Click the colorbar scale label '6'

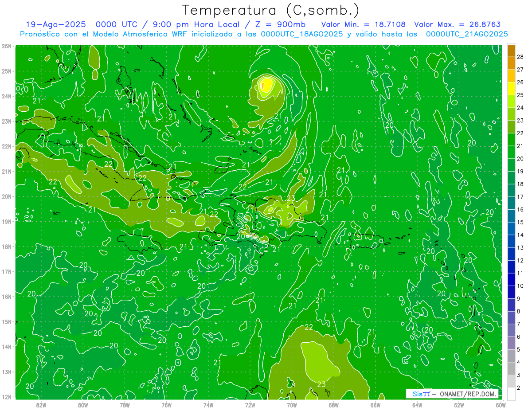pyautogui.click(x=519, y=337)
